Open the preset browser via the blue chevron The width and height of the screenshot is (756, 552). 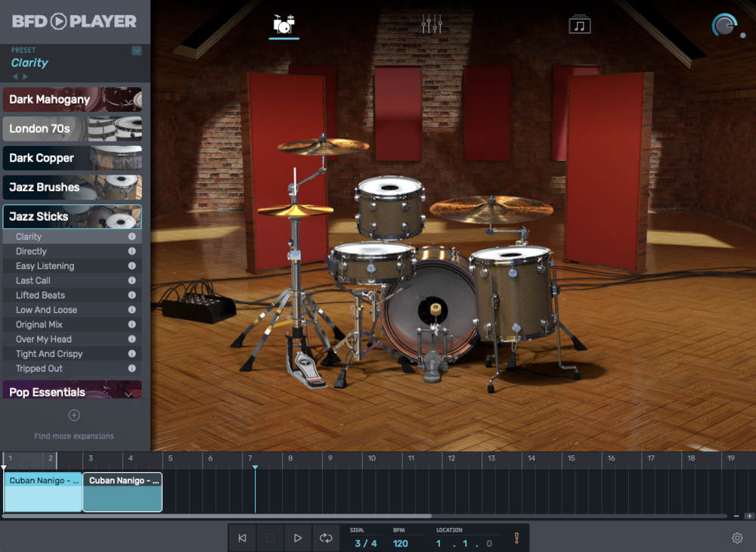tap(135, 50)
